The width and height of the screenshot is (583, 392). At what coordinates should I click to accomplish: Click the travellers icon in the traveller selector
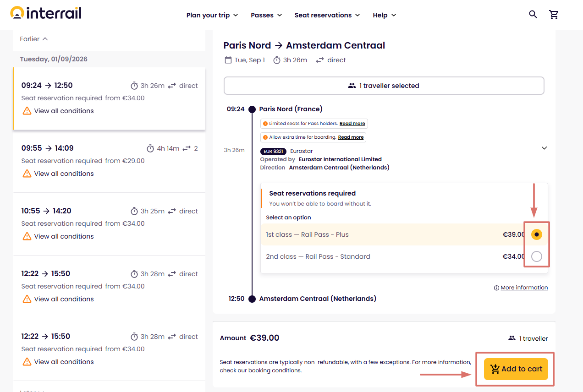click(352, 86)
